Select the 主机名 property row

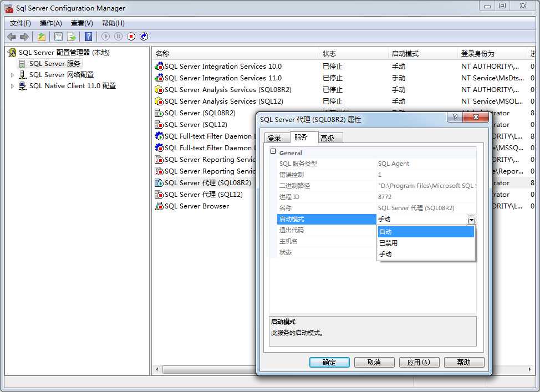(327, 241)
